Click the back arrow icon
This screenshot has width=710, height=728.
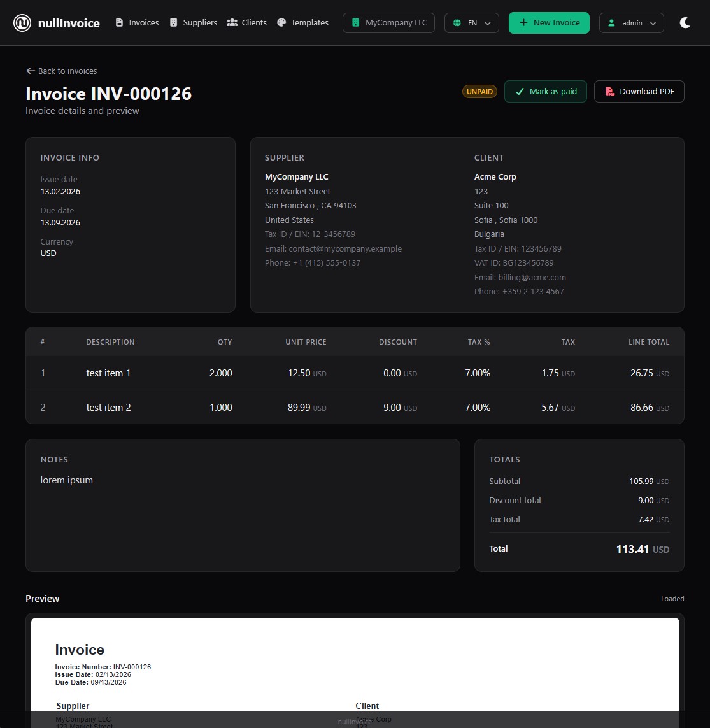click(31, 71)
